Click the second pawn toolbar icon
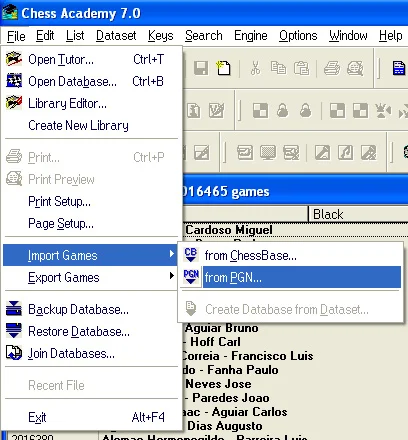Screen dimensions: 408x440 coord(305,110)
